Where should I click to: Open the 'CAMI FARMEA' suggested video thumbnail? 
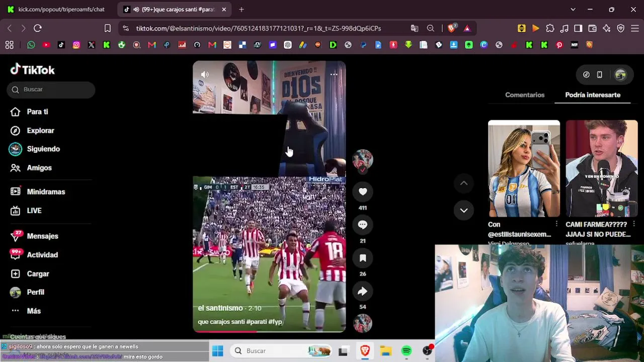[602, 168]
